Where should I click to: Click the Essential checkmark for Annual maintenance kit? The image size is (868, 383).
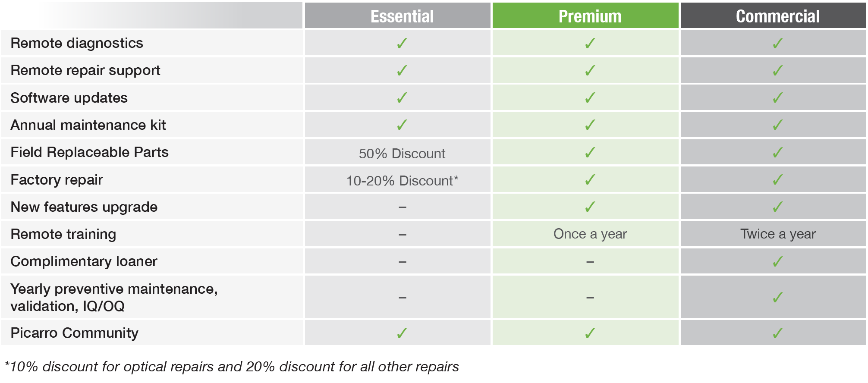[402, 125]
